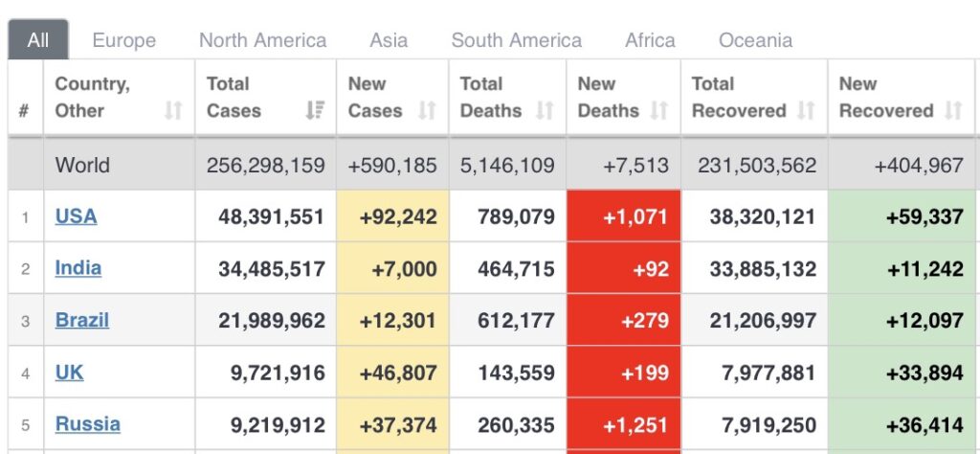Select the All tab
Viewport: 980px width, 454px height.
tap(38, 40)
